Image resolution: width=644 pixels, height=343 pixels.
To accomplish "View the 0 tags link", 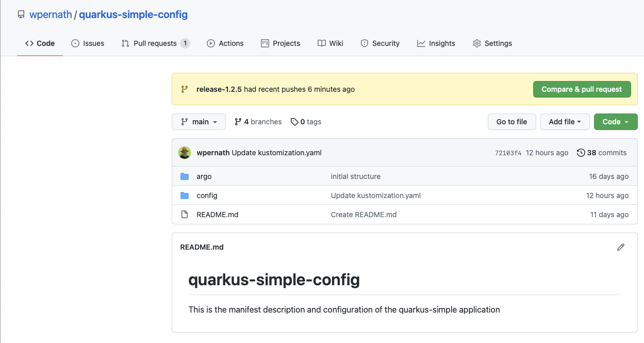I will pos(306,122).
